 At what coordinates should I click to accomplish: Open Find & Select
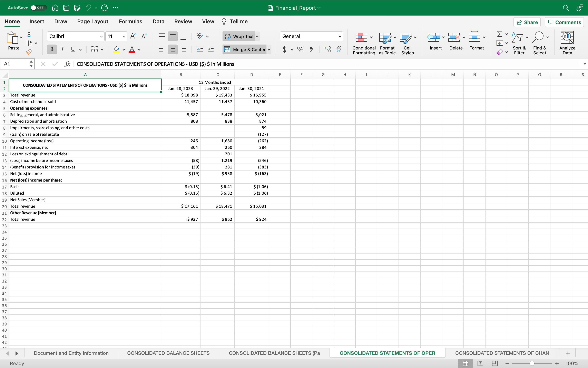point(540,43)
